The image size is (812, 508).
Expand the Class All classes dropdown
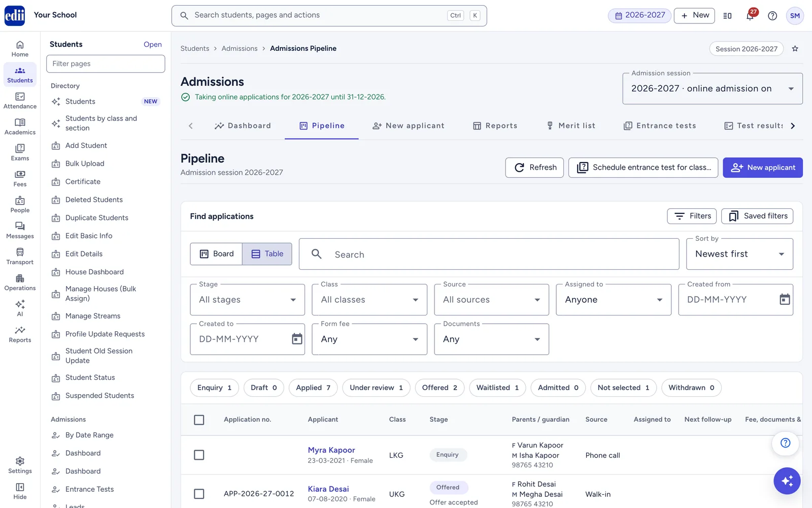tap(369, 300)
